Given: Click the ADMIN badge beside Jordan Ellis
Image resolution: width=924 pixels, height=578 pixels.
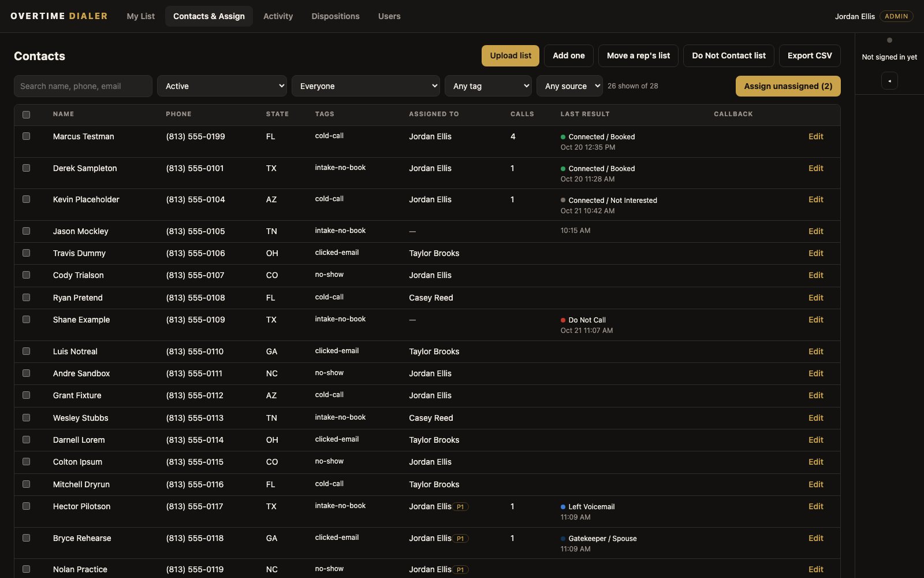Looking at the screenshot, I should click(x=896, y=16).
